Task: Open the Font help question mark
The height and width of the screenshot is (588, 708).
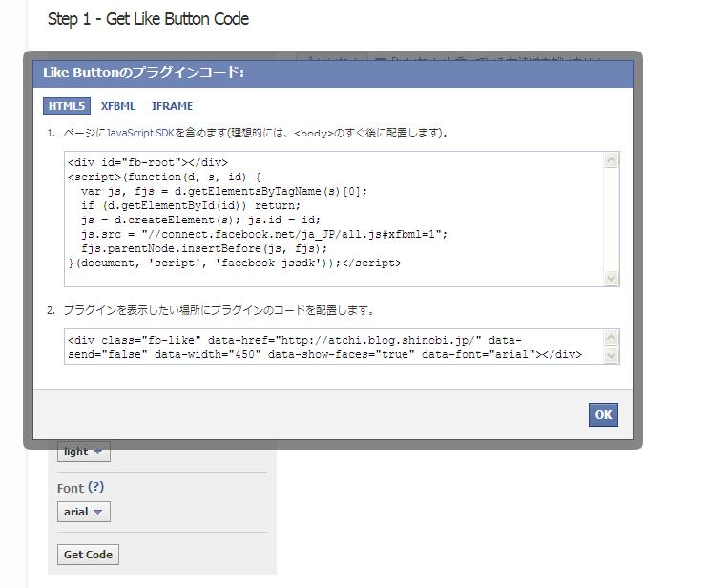Action: (95, 488)
